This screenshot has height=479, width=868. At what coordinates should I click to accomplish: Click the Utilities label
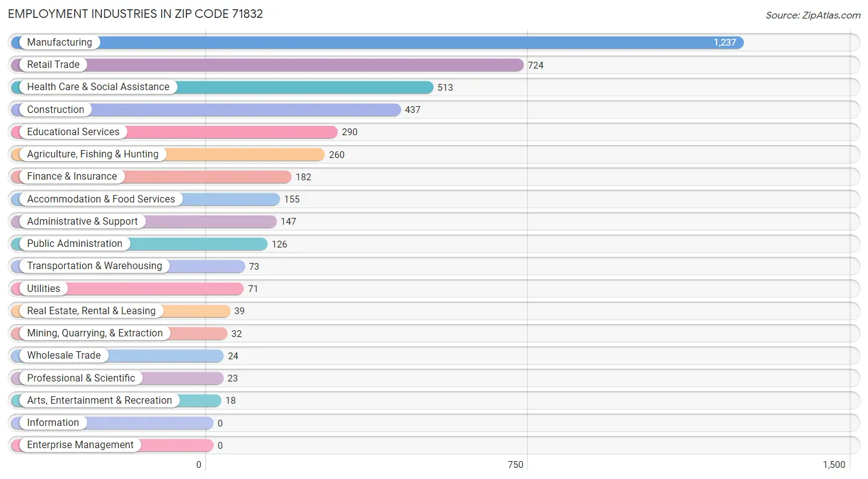[x=44, y=289]
